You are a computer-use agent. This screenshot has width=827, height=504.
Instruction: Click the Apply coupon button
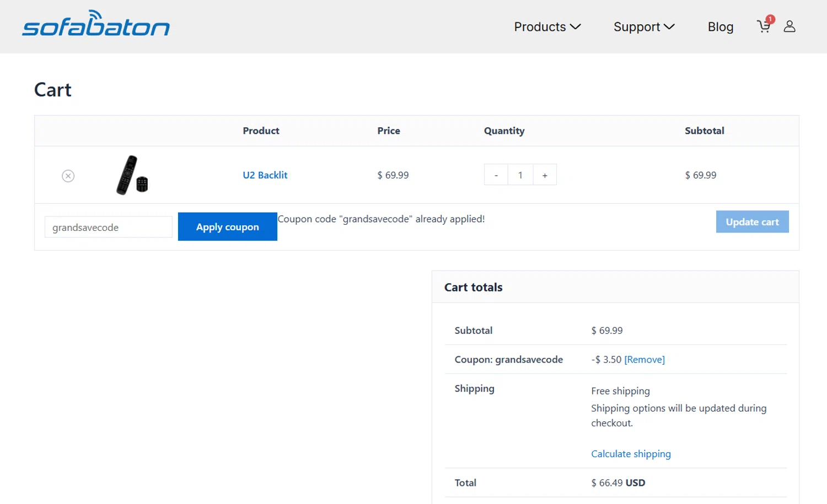click(228, 226)
